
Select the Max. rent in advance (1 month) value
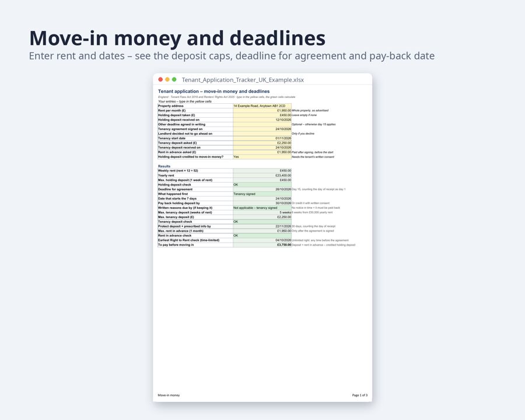(262, 231)
